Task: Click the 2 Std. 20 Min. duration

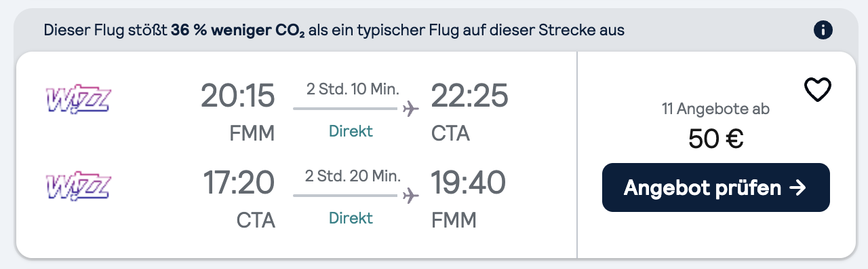Action: [352, 176]
